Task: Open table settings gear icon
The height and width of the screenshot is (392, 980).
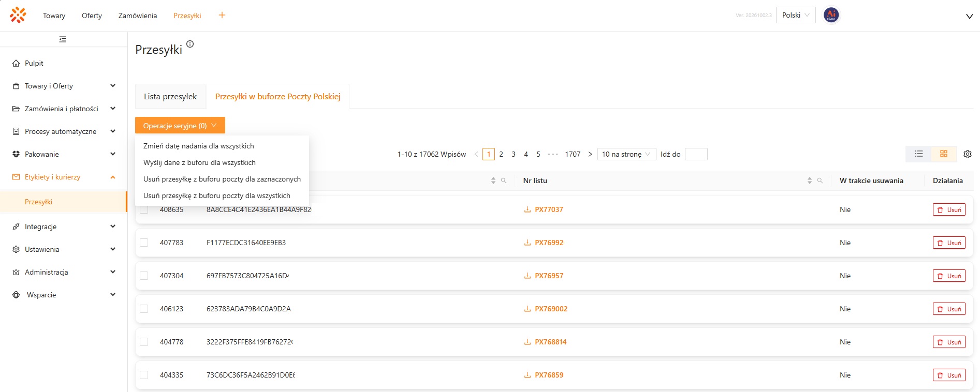Action: click(x=968, y=154)
